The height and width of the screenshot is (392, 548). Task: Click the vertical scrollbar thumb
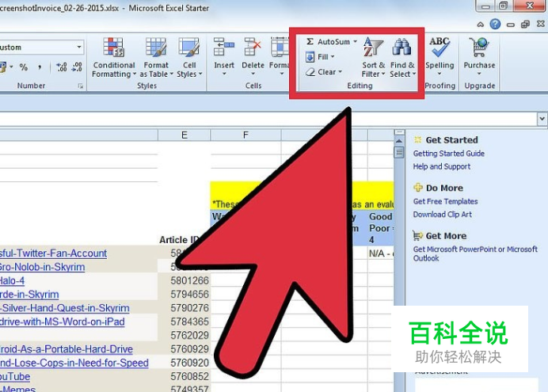tap(399, 152)
